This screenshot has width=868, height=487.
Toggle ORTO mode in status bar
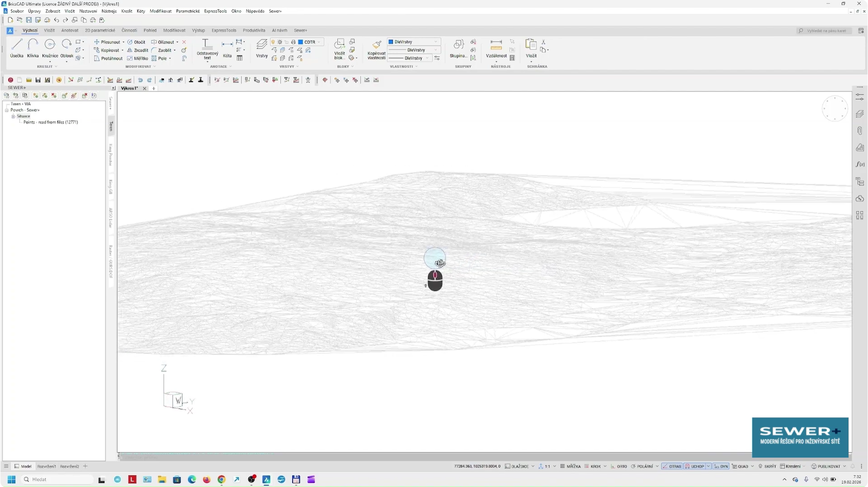tap(619, 466)
